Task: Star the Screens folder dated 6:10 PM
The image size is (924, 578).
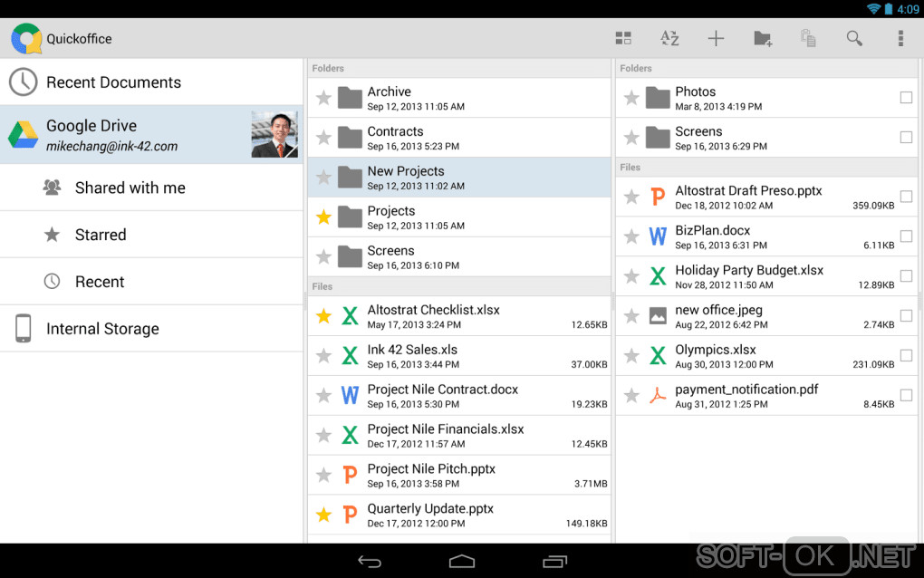Action: coord(323,257)
